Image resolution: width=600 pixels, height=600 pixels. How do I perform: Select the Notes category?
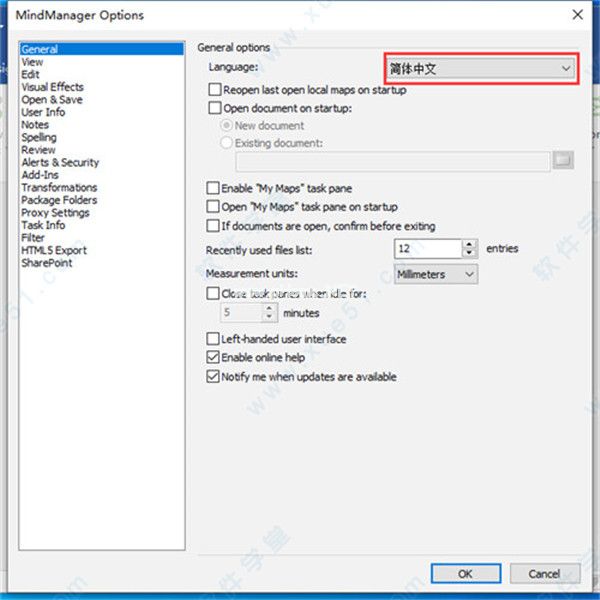pos(35,125)
